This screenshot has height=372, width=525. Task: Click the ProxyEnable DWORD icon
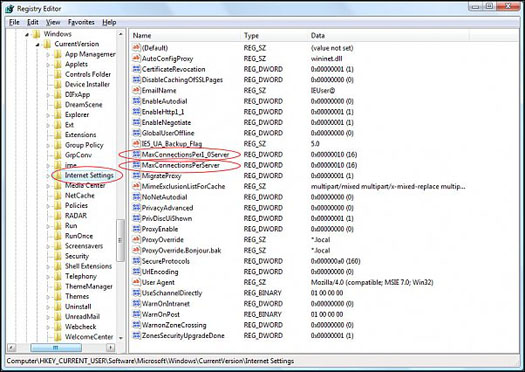coord(136,229)
